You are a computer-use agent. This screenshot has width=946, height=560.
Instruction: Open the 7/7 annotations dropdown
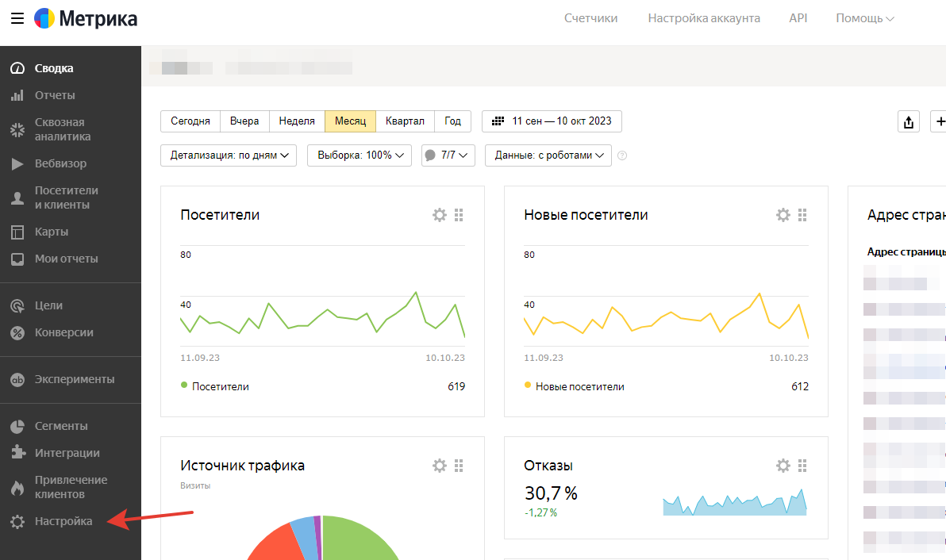448,155
